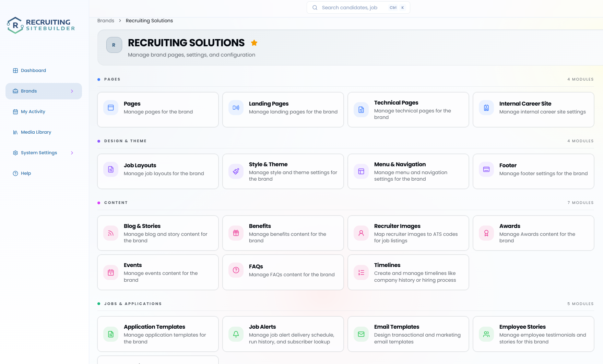Expand the Brands menu chevron
The image size is (603, 364).
pos(72,91)
